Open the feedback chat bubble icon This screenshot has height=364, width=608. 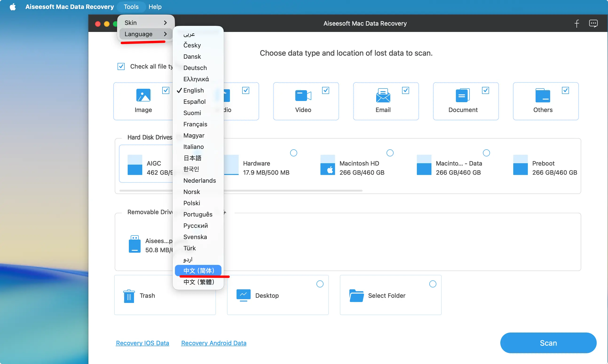click(x=593, y=23)
